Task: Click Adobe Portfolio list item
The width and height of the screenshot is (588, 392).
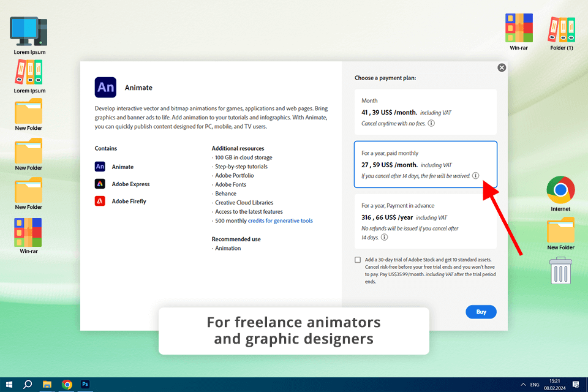Action: click(x=235, y=176)
